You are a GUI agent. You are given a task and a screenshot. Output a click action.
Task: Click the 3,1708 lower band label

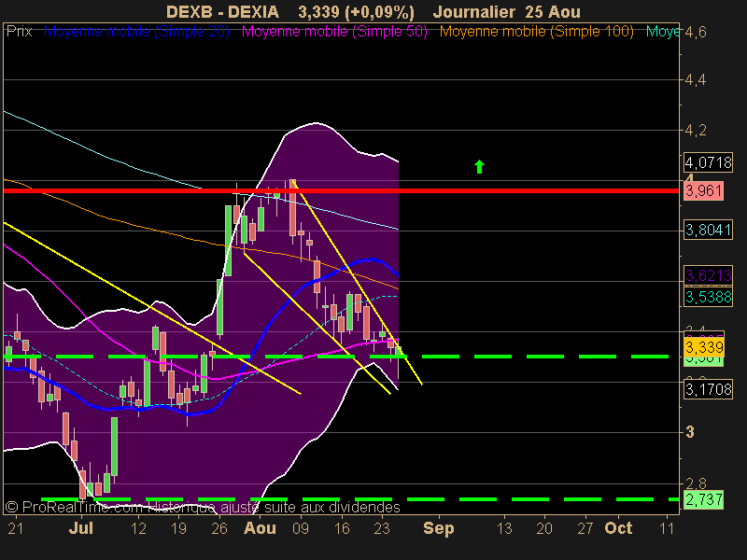708,389
